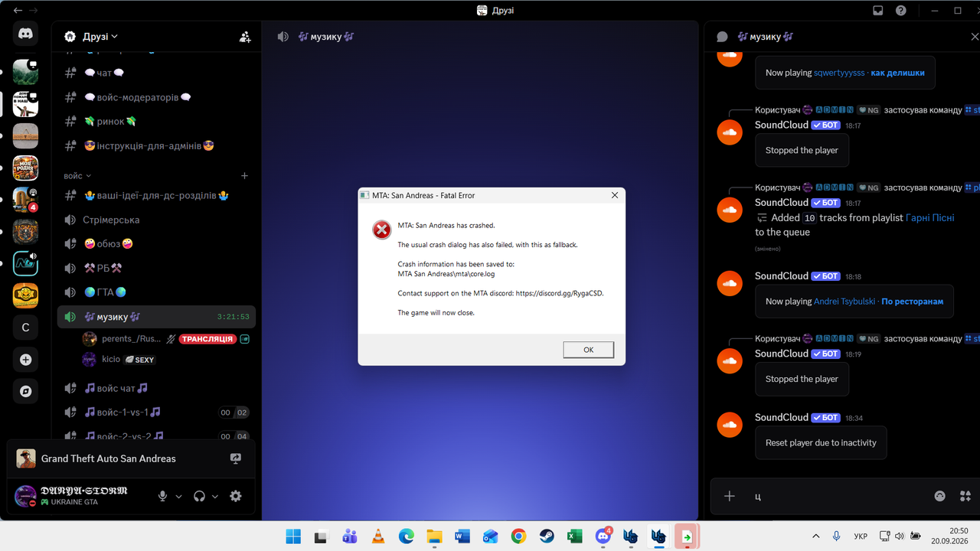Image resolution: width=980 pixels, height=551 pixels.
Task: Click the invite members icon beside Друзі
Action: [x=245, y=36]
